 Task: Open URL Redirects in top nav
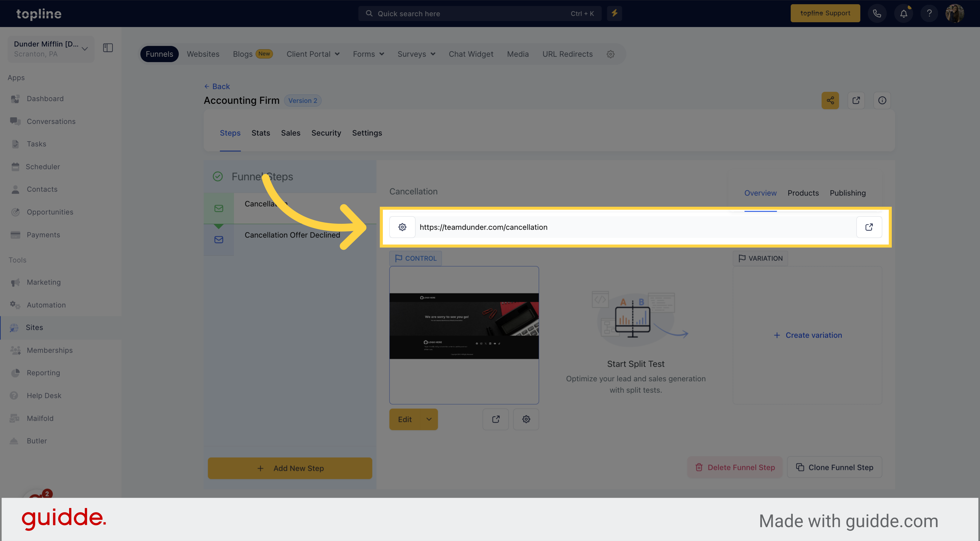click(x=567, y=54)
